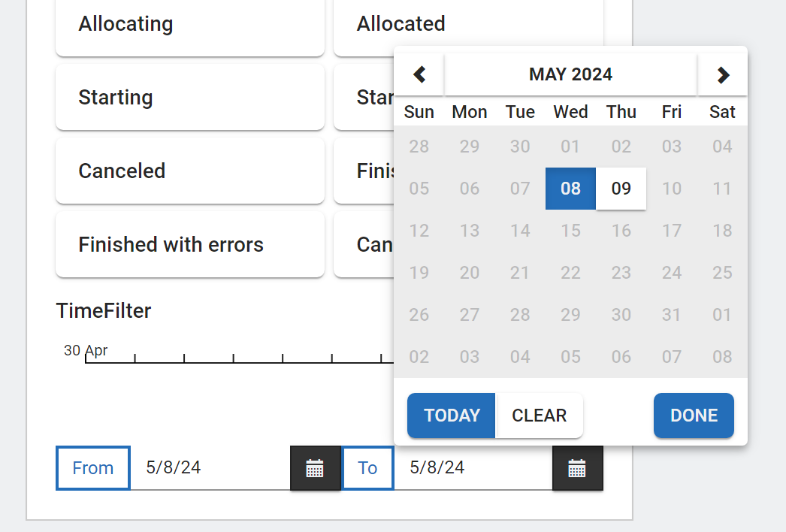Toggle the Allocated status filter

pyautogui.click(x=467, y=25)
